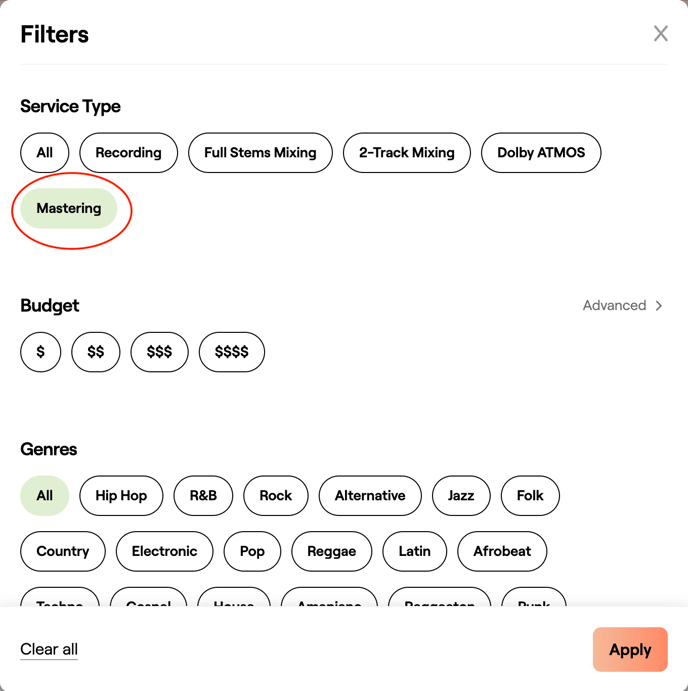Toggle the Mastering service type filter
This screenshot has width=688, height=691.
(x=69, y=209)
